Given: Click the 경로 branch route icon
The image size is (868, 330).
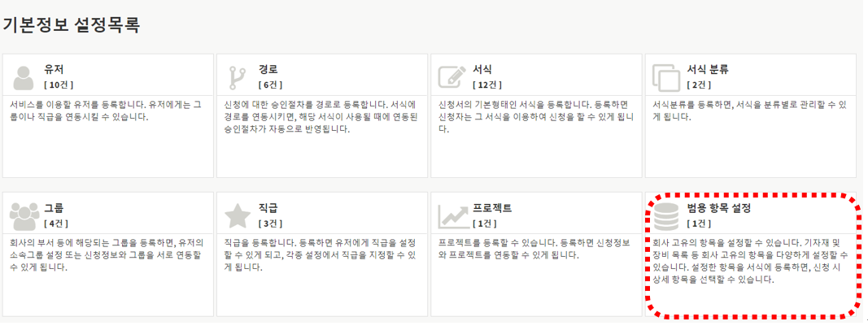Looking at the screenshot, I should (238, 76).
